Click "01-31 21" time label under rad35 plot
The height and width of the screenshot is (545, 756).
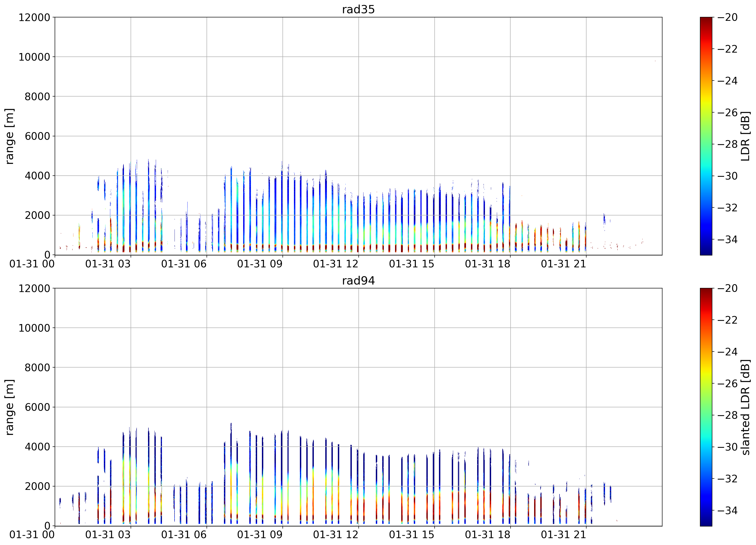pos(564,264)
